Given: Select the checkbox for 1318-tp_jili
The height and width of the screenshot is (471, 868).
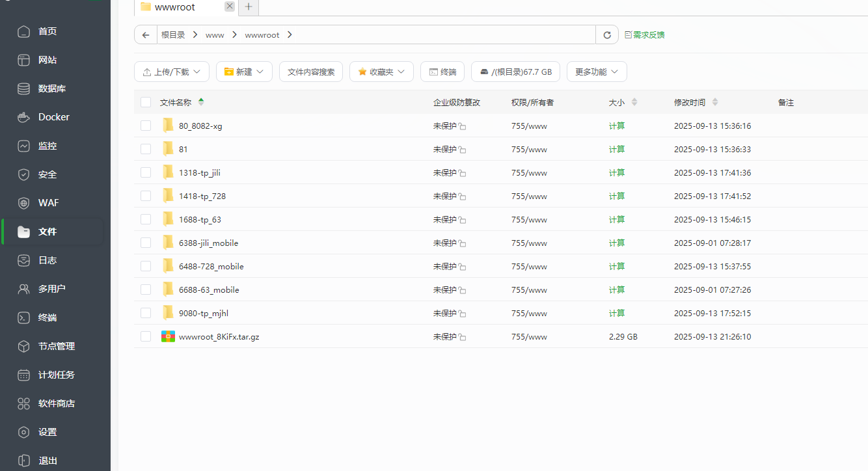Looking at the screenshot, I should click(146, 172).
